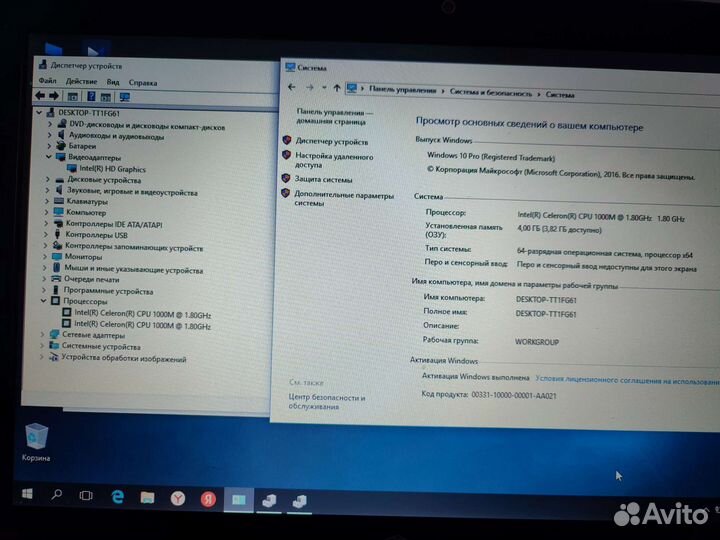The image size is (720, 540).
Task: Click the monitor scan icon in Device Manager toolbar
Action: tap(124, 97)
